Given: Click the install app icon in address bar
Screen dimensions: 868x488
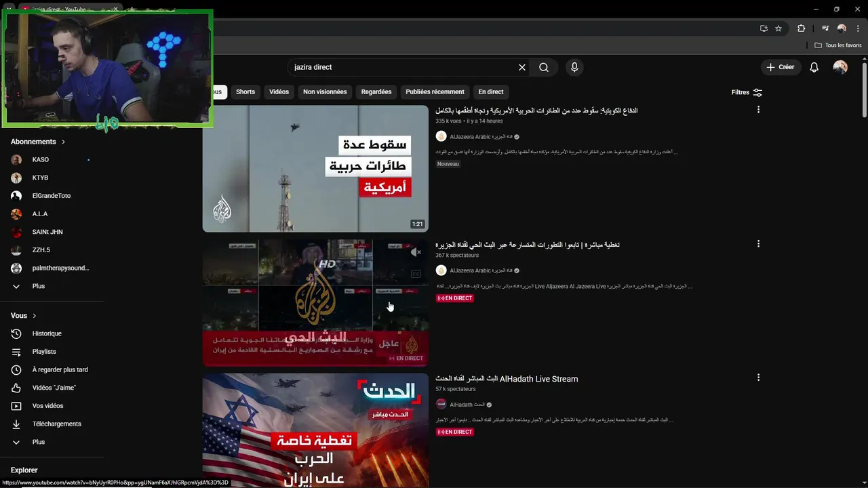Looking at the screenshot, I should tap(764, 28).
